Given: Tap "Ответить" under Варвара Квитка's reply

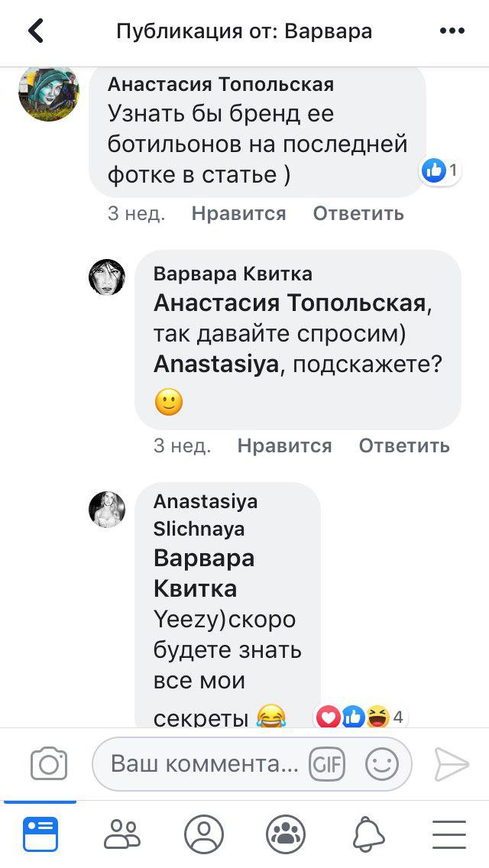Looking at the screenshot, I should (x=404, y=445).
